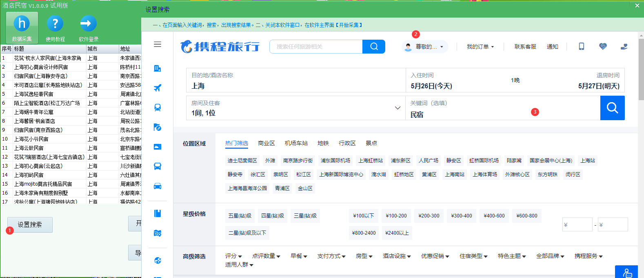Screen dimensions: 644x278
Task: Open the 尊敬的 account dropdown
Action: [425, 47]
